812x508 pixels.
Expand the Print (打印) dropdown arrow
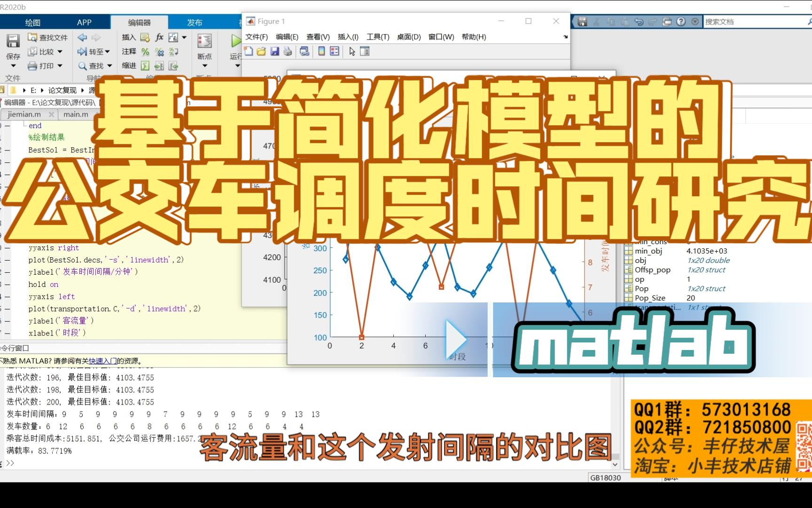(x=60, y=66)
